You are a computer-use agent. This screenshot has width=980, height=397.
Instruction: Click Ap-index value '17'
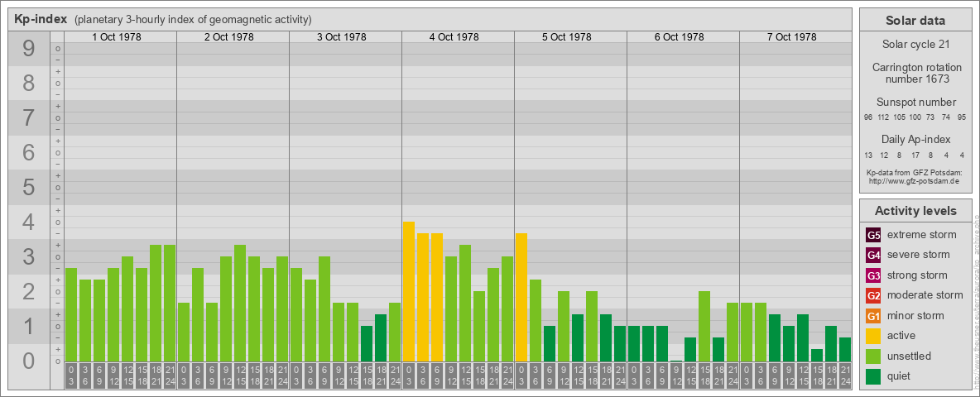click(x=915, y=155)
